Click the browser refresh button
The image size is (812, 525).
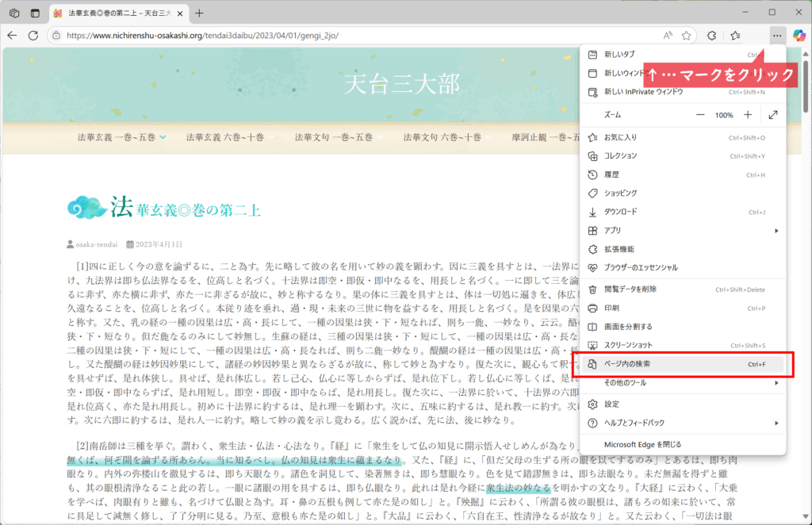(33, 35)
